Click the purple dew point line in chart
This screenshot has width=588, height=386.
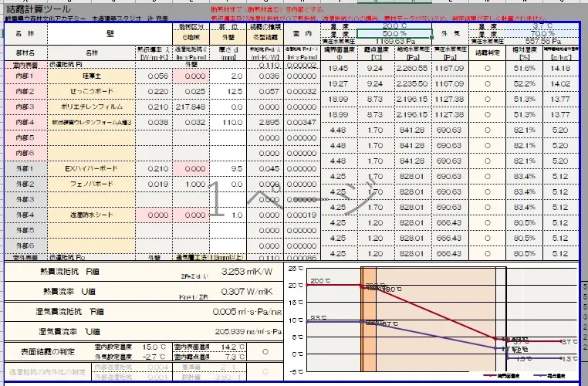coord(432,335)
